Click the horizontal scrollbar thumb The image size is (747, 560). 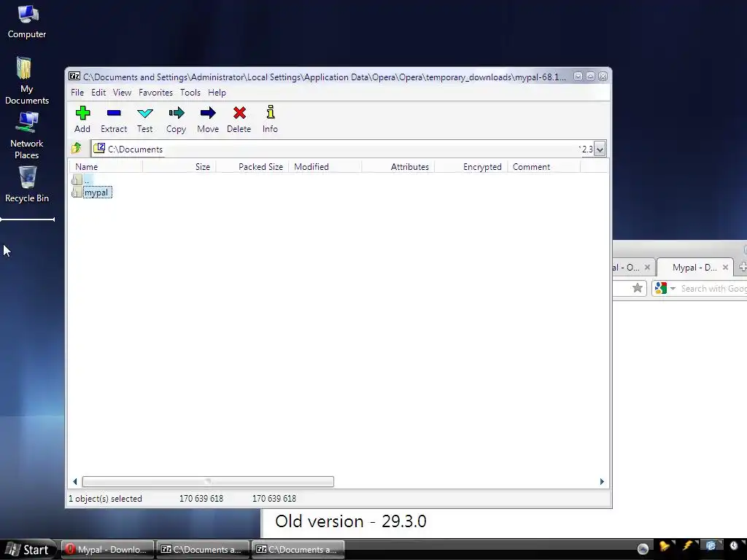(208, 481)
